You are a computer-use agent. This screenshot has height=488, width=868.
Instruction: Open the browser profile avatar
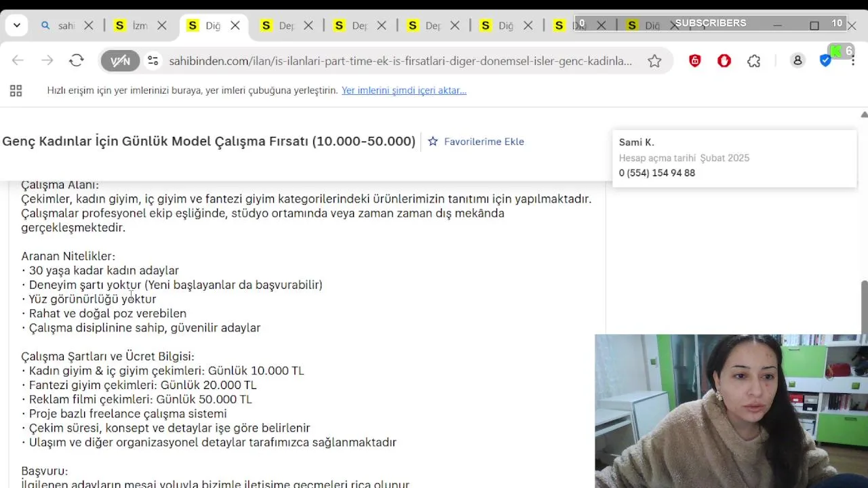pyautogui.click(x=797, y=61)
